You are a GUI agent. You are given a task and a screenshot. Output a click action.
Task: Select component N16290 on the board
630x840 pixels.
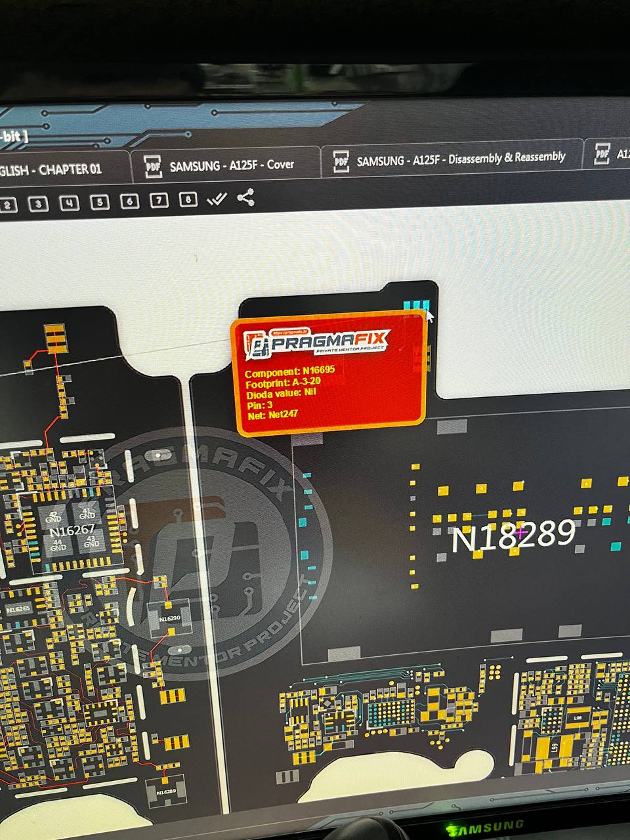click(170, 618)
